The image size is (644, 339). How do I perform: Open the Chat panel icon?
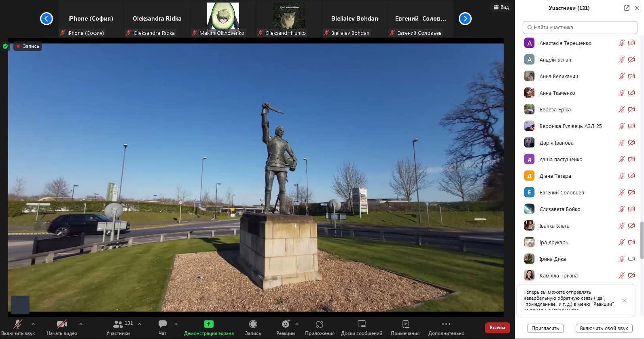point(162,324)
